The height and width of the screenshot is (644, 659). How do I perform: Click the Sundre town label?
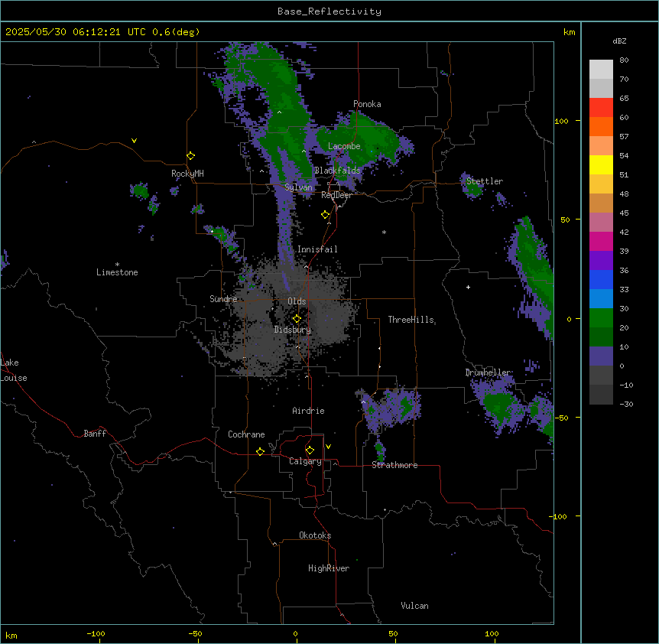click(x=223, y=299)
